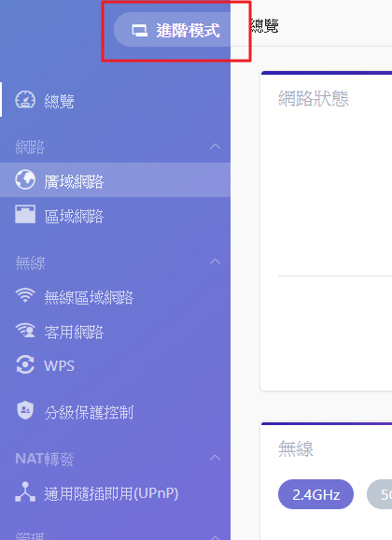The width and height of the screenshot is (392, 540).
Task: Click the 通用隨插即用(UPnP) network node icon
Action: [x=25, y=491]
